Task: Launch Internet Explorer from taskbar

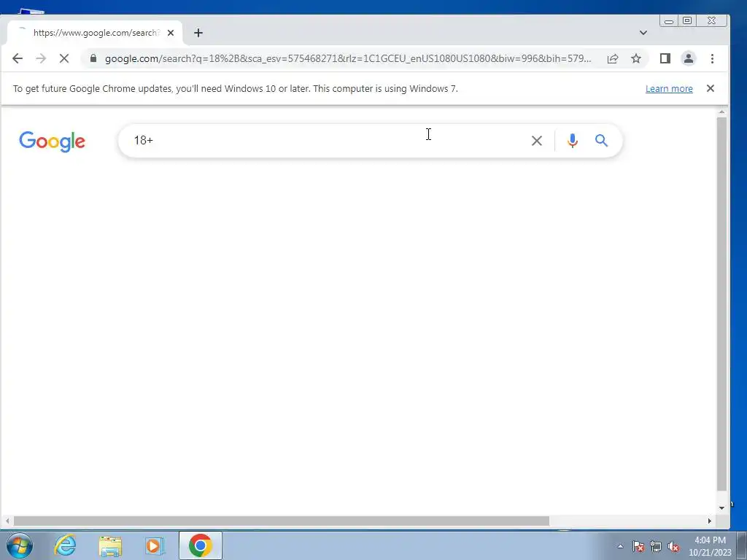Action: tap(65, 545)
